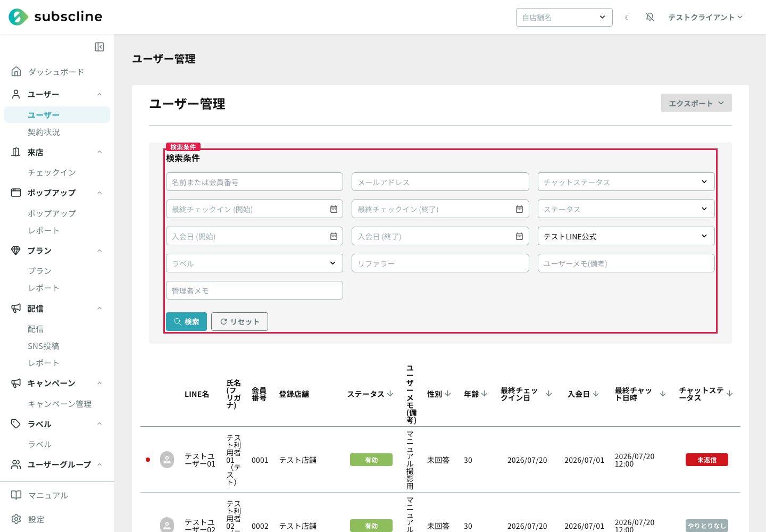Viewport: 766px width, 532px height.
Task: Open テストLINE公式 account dropdown
Action: tap(626, 236)
